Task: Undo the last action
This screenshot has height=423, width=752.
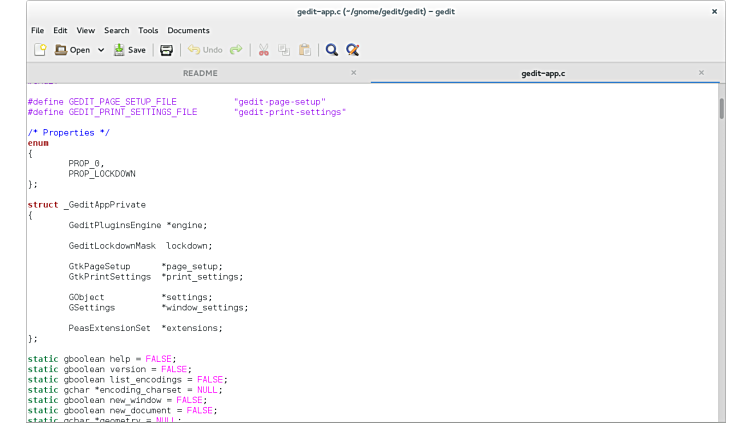Action: click(205, 50)
